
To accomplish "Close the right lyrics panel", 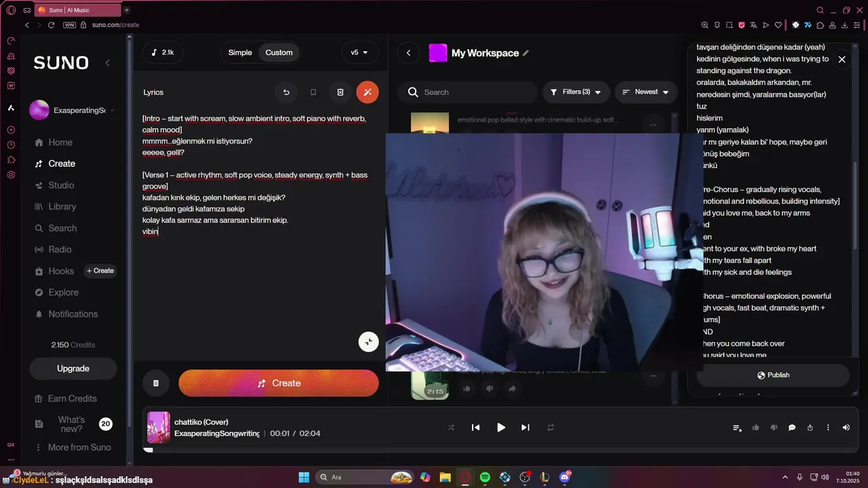I will [x=842, y=60].
